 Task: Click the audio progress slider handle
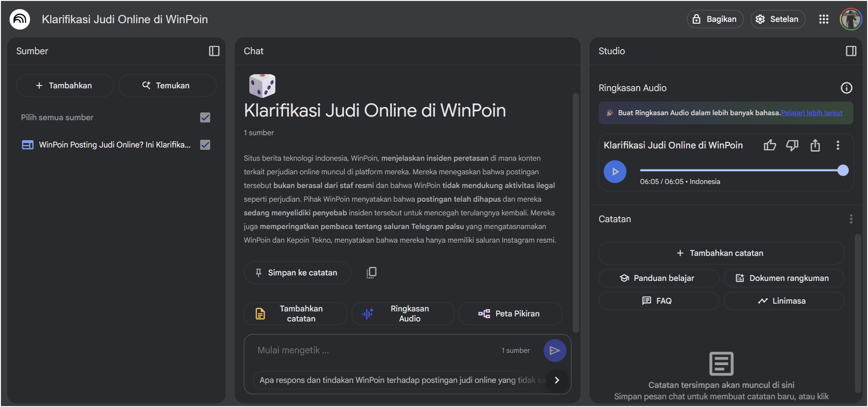(x=843, y=170)
